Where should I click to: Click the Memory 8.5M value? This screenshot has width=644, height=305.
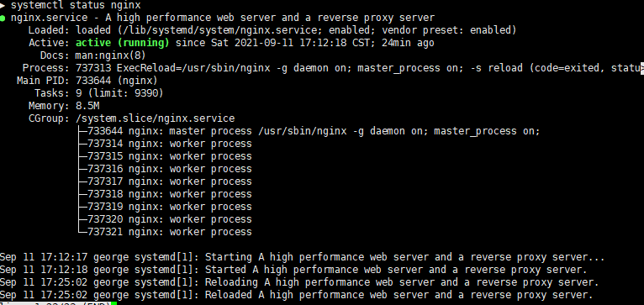pos(87,106)
